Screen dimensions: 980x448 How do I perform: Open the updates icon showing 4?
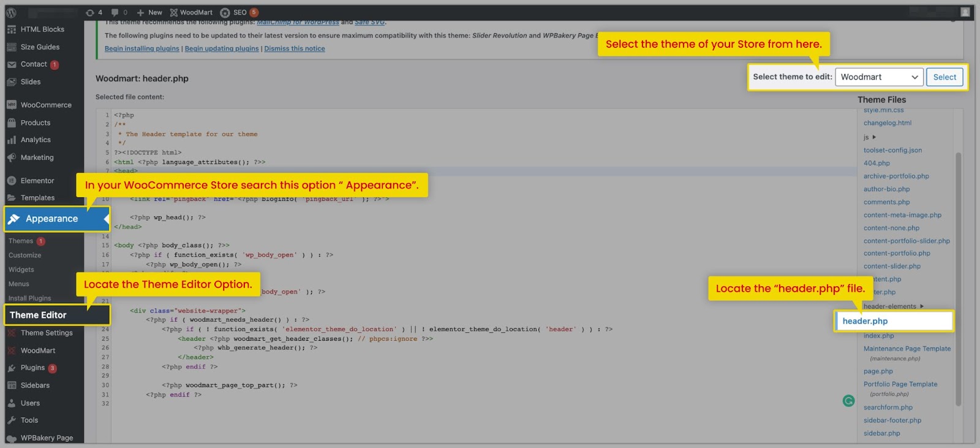[x=94, y=12]
